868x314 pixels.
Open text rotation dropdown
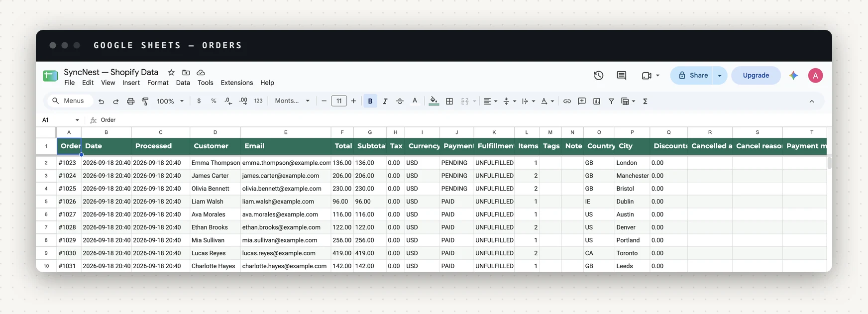(547, 101)
